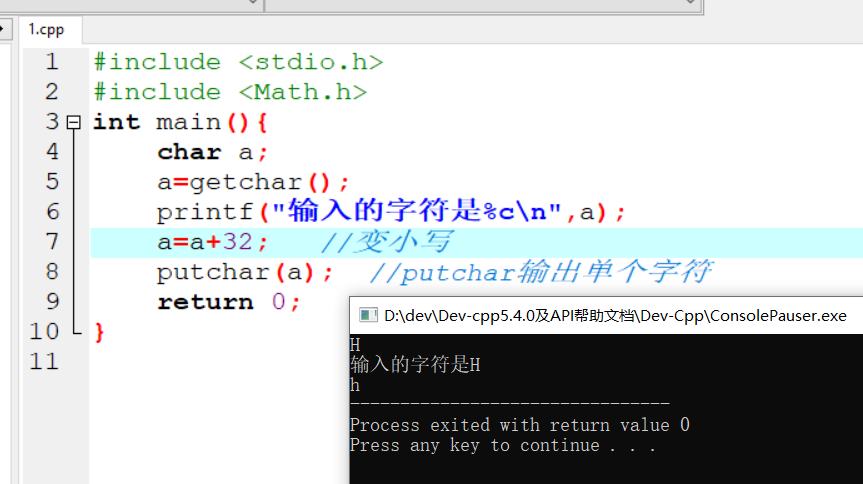Click 'int main(){' code line

(x=181, y=122)
